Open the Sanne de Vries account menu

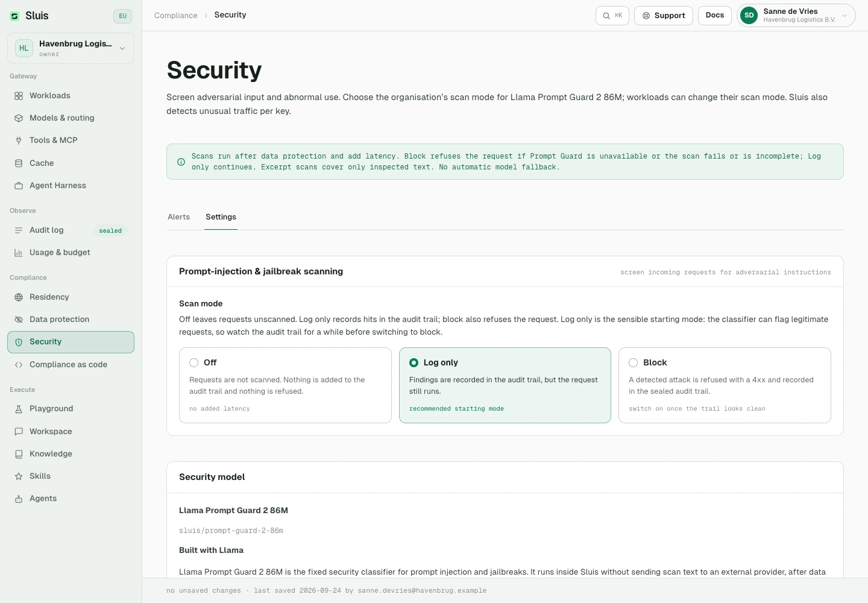click(x=796, y=16)
